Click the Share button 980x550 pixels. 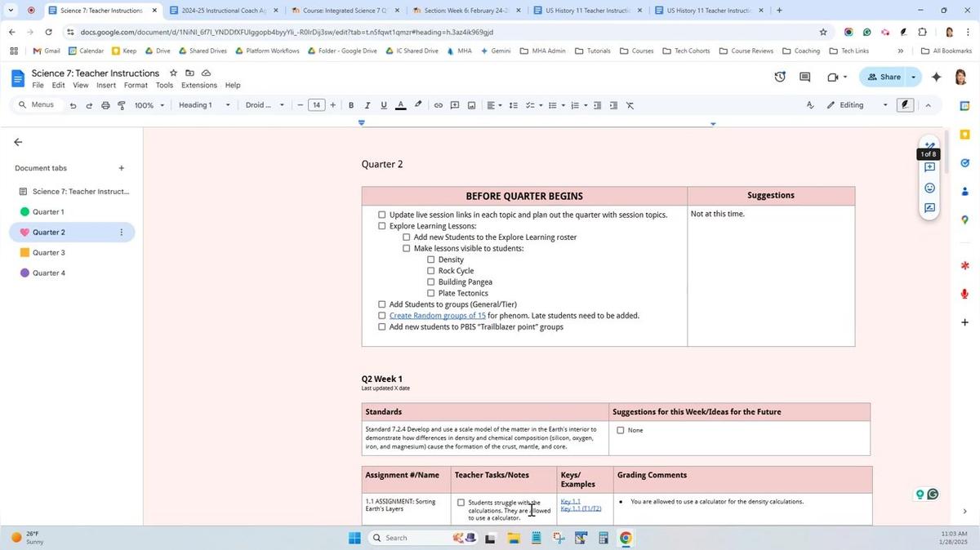point(889,77)
